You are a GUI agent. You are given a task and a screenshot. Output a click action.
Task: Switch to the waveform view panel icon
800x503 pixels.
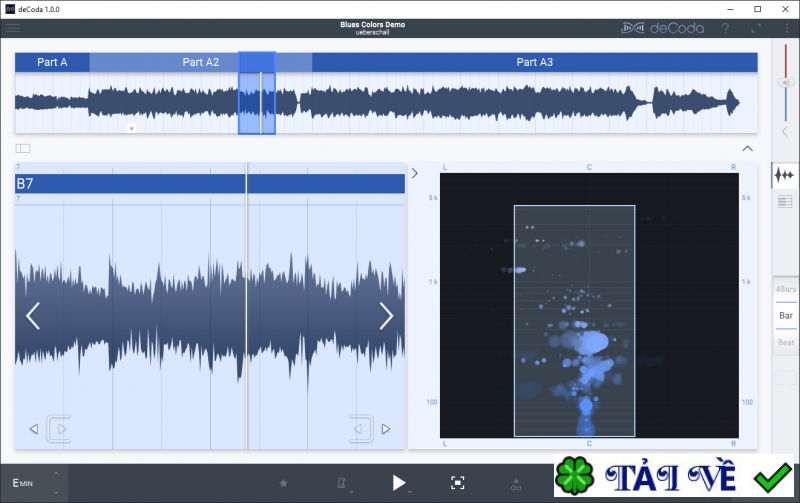pyautogui.click(x=785, y=175)
